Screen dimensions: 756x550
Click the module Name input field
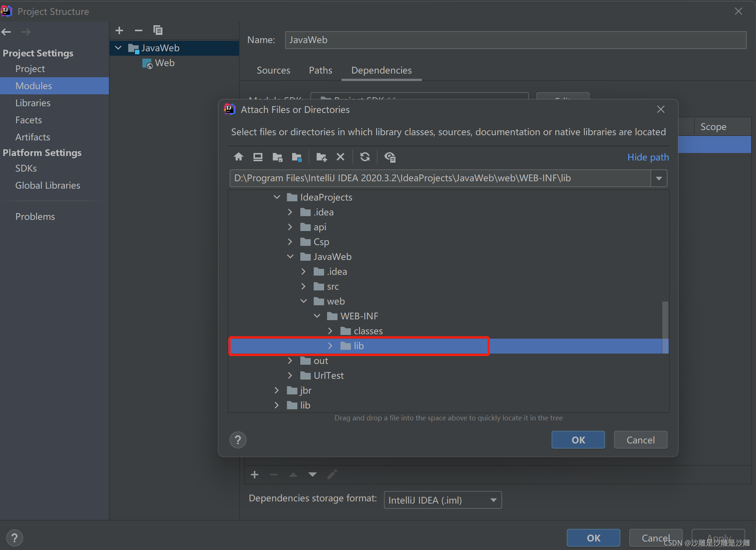coord(515,40)
